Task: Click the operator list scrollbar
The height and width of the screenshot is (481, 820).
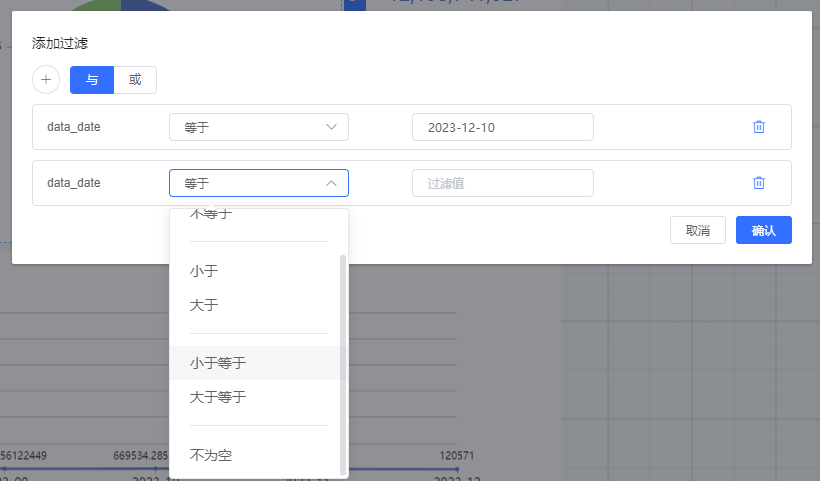Action: pos(343,364)
